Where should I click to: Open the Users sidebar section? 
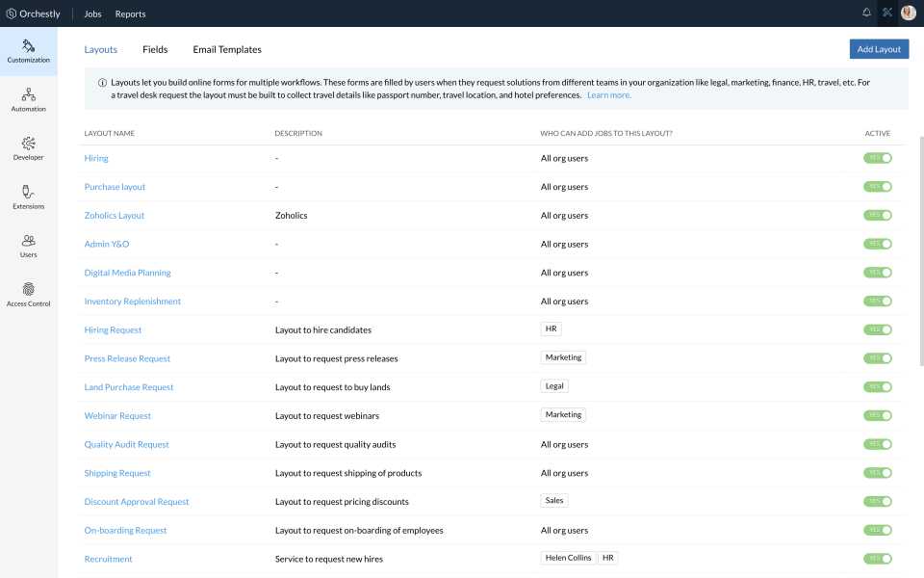click(28, 246)
